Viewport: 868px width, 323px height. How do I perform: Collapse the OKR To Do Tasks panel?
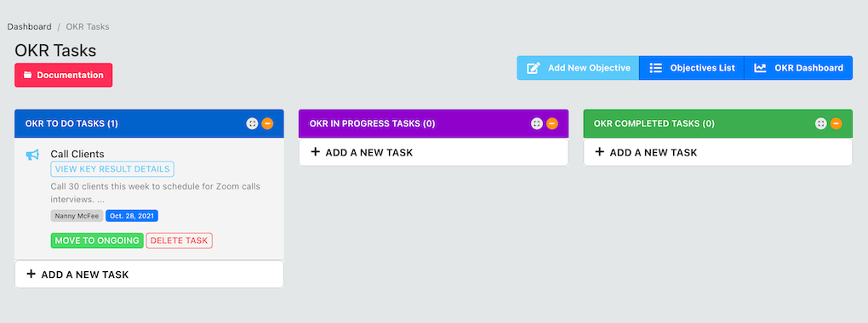(267, 123)
